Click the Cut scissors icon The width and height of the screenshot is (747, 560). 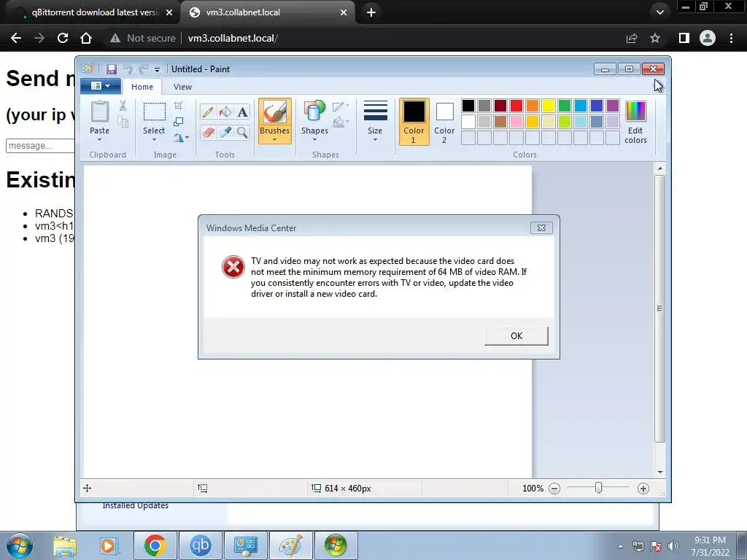[x=123, y=106]
